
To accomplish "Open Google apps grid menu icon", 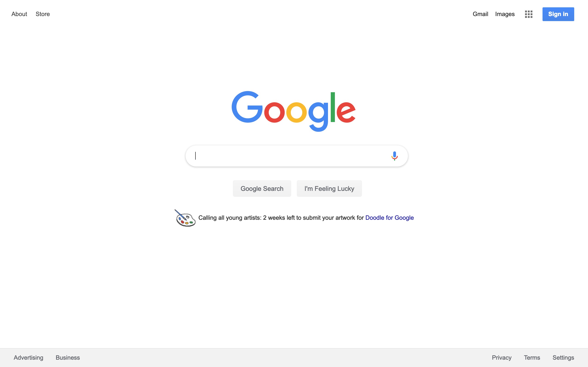I will (528, 14).
